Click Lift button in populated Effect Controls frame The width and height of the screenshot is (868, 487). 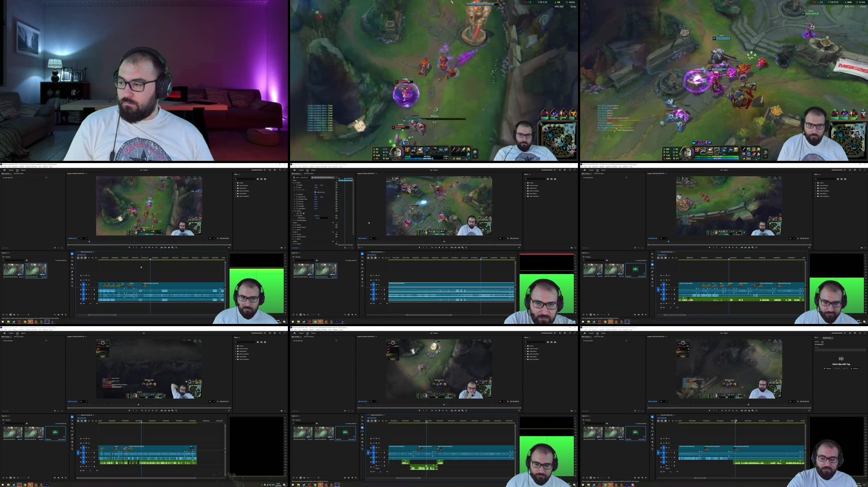point(451,247)
